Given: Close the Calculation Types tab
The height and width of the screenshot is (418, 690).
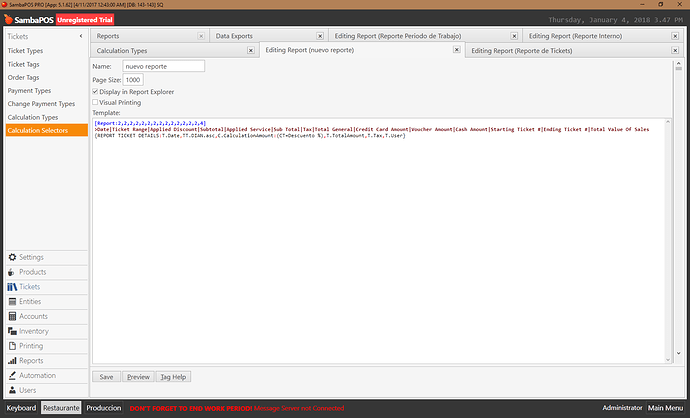Looking at the screenshot, I should pos(251,51).
